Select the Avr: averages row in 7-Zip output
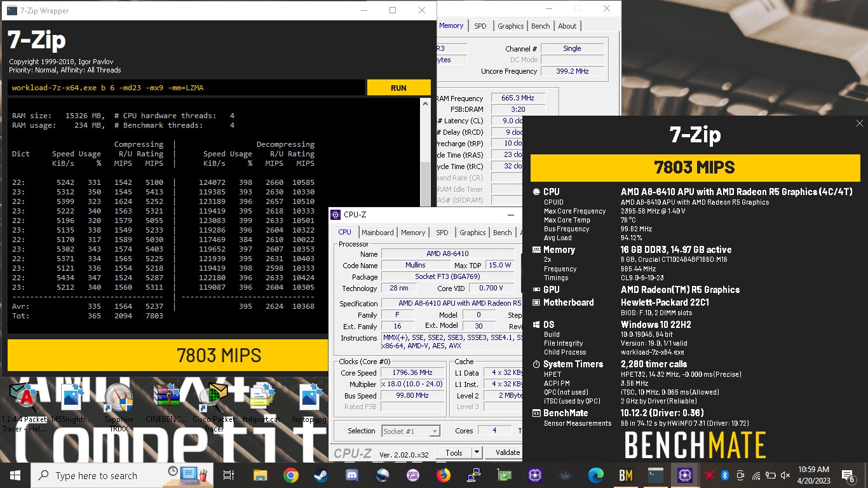Viewport: 868px width, 488px height. [x=163, y=306]
